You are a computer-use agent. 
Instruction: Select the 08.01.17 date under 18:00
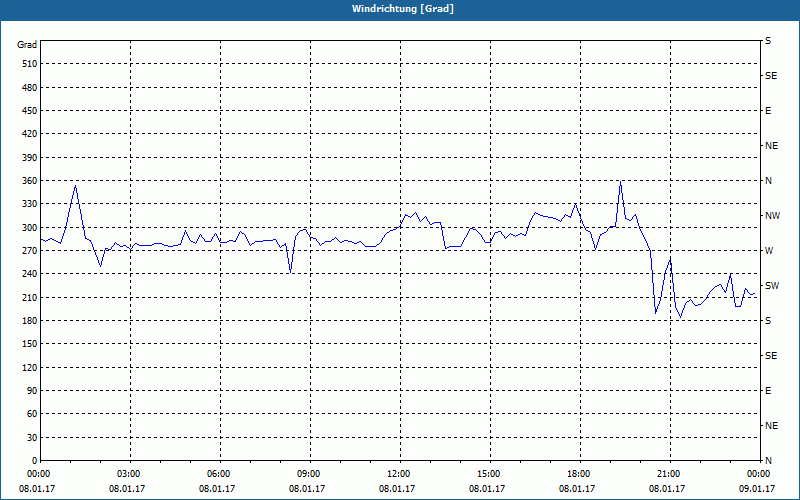pyautogui.click(x=577, y=489)
